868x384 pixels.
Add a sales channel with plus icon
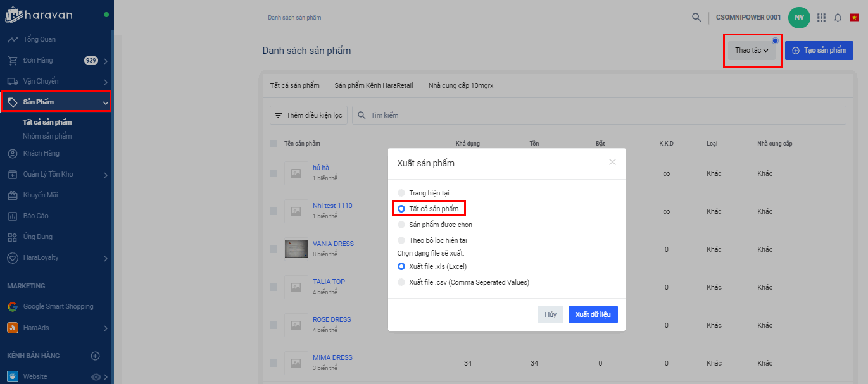[96, 356]
